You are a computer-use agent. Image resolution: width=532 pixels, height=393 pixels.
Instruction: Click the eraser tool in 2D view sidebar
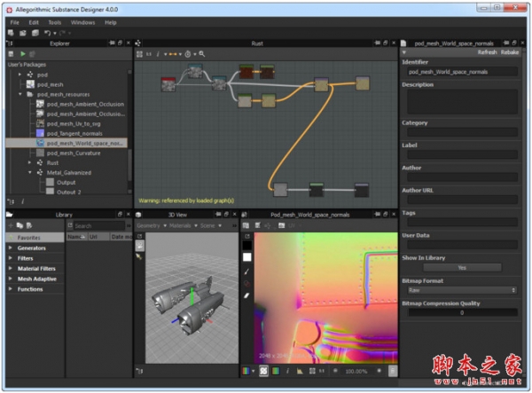pyautogui.click(x=246, y=295)
